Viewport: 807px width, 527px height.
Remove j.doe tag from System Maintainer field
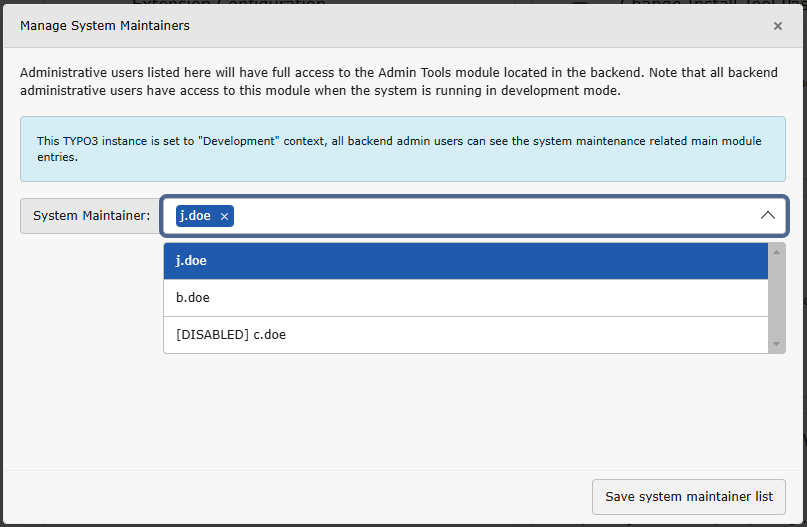pyautogui.click(x=224, y=217)
